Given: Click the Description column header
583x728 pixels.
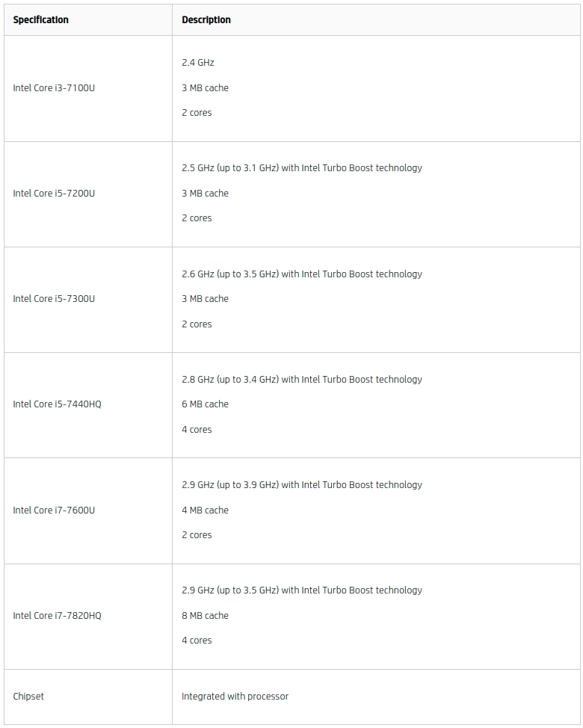Looking at the screenshot, I should tap(206, 19).
